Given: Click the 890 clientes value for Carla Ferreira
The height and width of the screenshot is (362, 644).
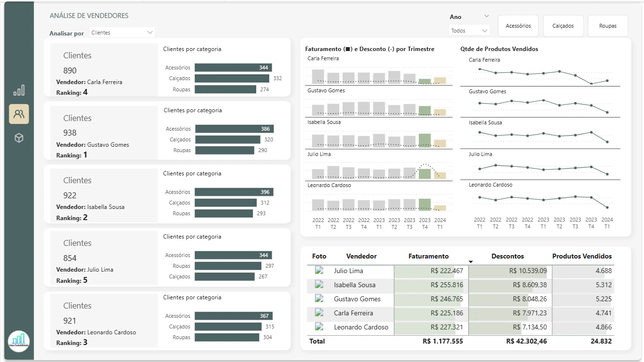Looking at the screenshot, I should tap(70, 70).
